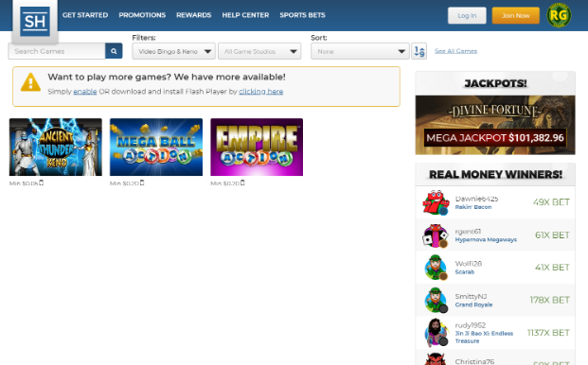Expand the All Game Studios dropdown

[x=259, y=51]
